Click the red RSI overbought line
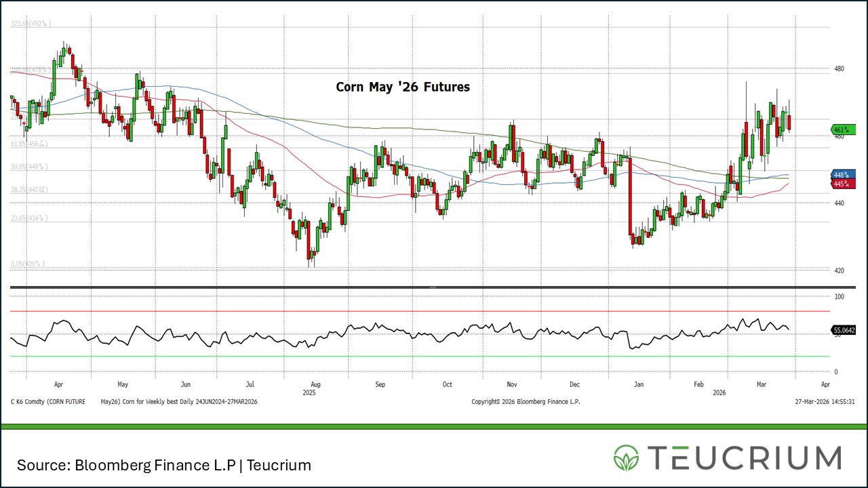This screenshot has height=488, width=868. pyautogui.click(x=420, y=311)
